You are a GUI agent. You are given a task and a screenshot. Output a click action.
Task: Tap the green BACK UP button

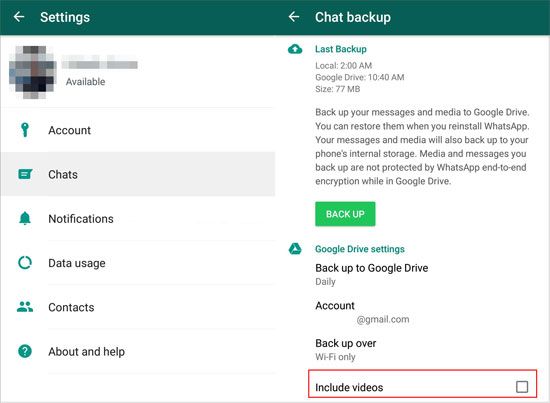click(x=345, y=214)
